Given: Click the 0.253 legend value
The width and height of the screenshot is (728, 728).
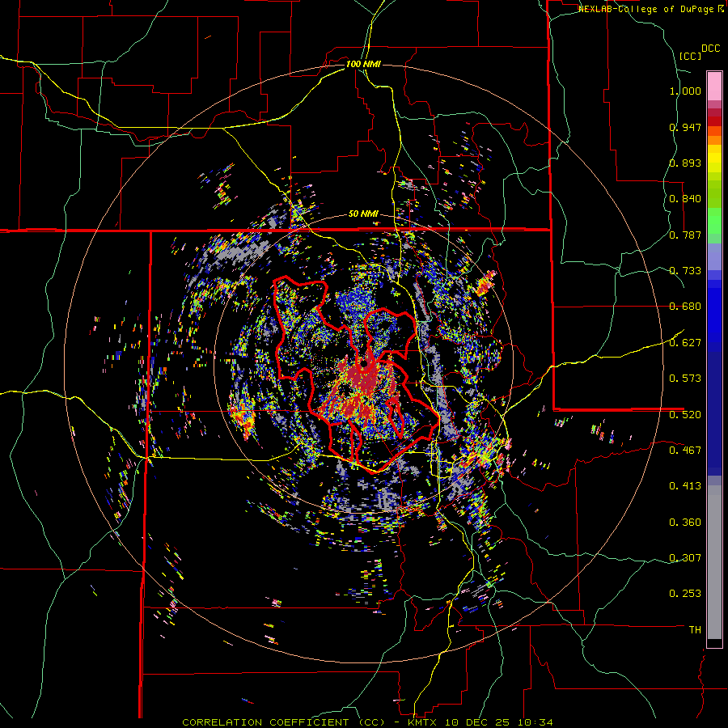Looking at the screenshot, I should coord(685,594).
